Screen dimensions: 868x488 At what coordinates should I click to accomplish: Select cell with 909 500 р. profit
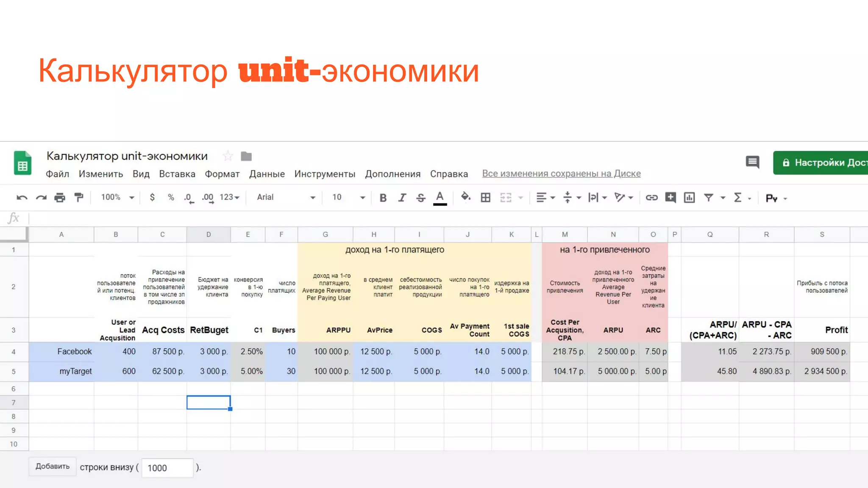tap(822, 352)
